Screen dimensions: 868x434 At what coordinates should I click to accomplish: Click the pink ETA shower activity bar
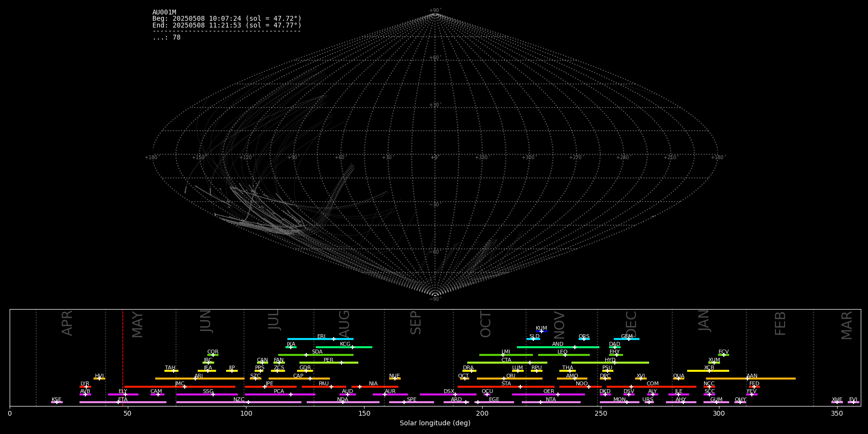click(123, 402)
